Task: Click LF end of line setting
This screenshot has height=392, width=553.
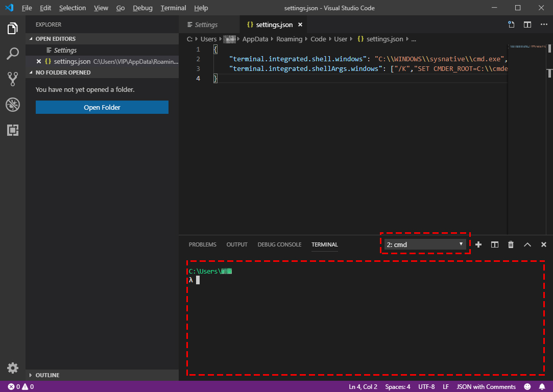Action: (x=446, y=387)
